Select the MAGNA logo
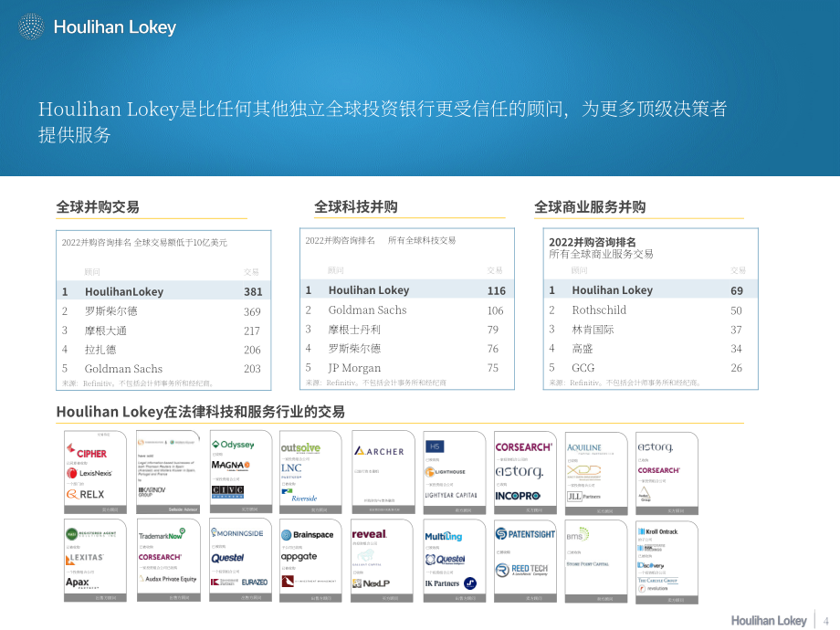The height and width of the screenshot is (630, 840). pos(230,465)
